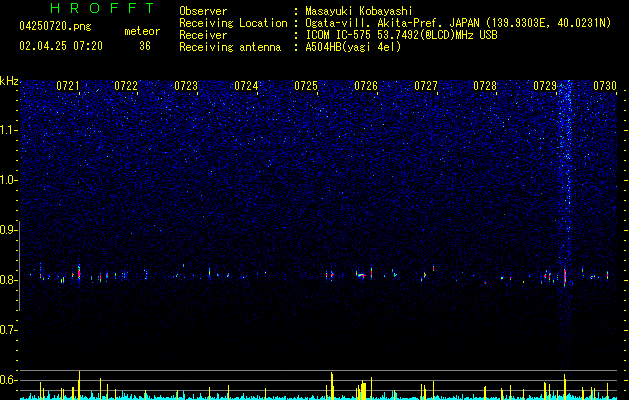
Task: Click the 0.8 kHz axis label
Action: pos(8,280)
